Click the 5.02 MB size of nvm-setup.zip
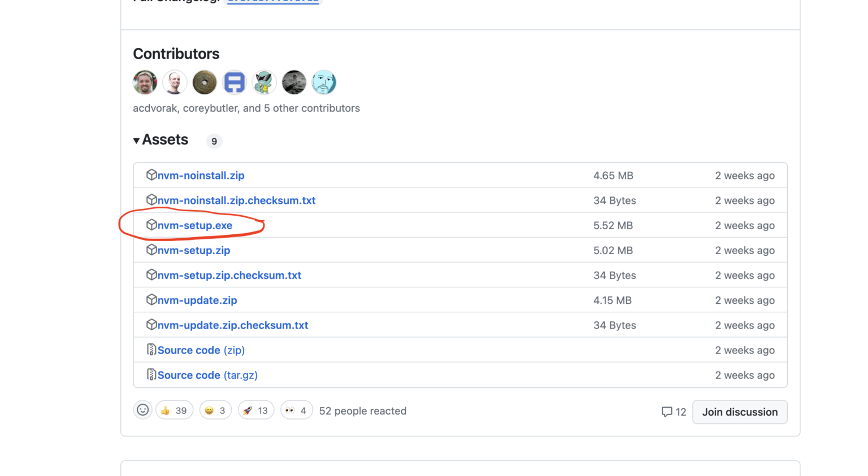868x476 pixels. (x=613, y=250)
